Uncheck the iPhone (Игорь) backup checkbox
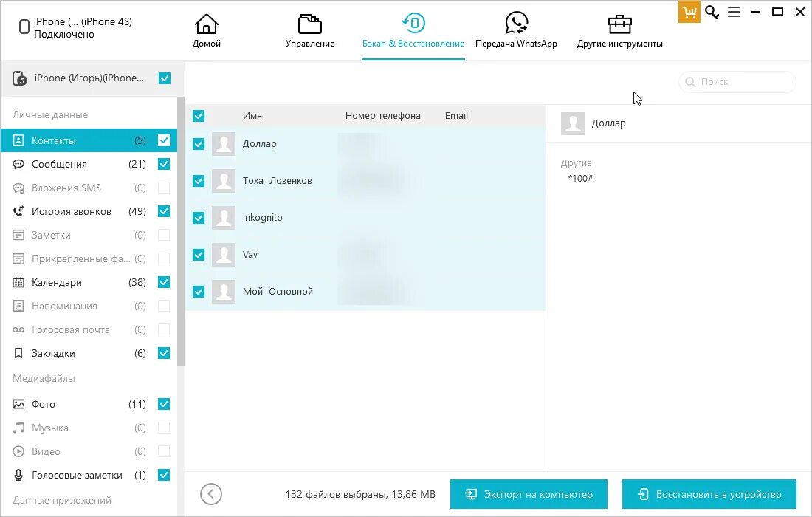The image size is (812, 517). point(165,78)
